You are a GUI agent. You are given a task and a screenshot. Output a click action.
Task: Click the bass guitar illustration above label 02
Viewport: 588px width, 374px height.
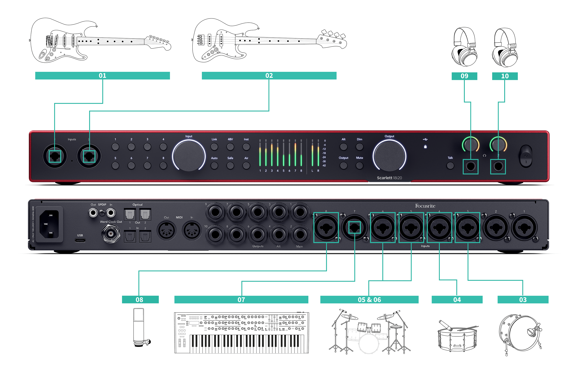pos(269,40)
